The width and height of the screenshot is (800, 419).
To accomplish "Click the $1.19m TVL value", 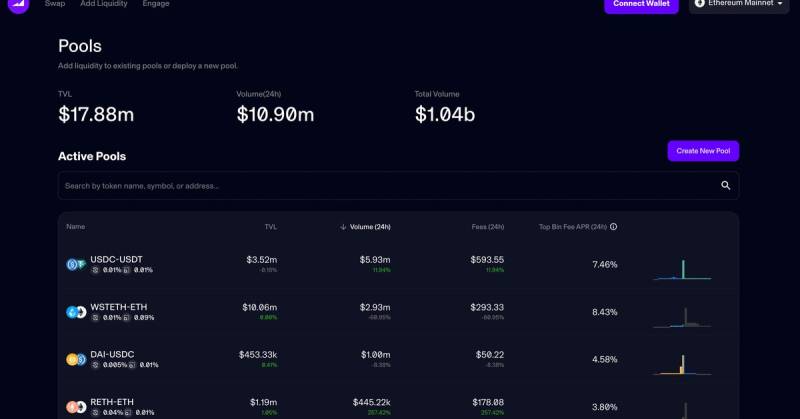I will click(263, 402).
